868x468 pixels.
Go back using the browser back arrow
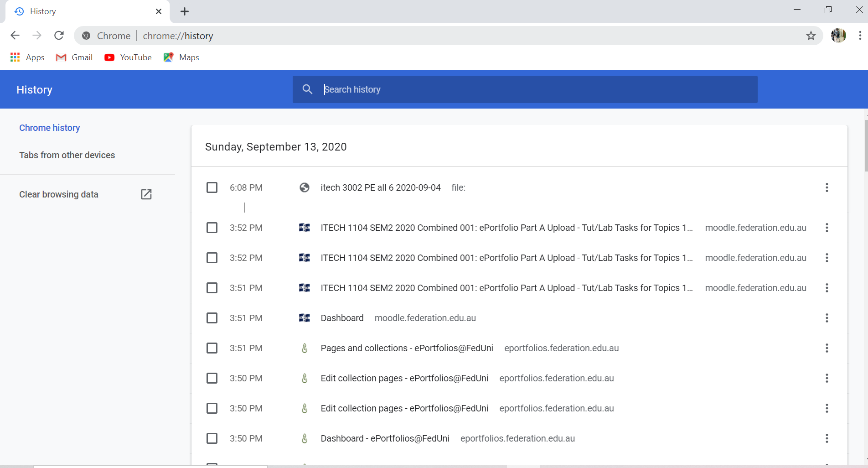[15, 36]
